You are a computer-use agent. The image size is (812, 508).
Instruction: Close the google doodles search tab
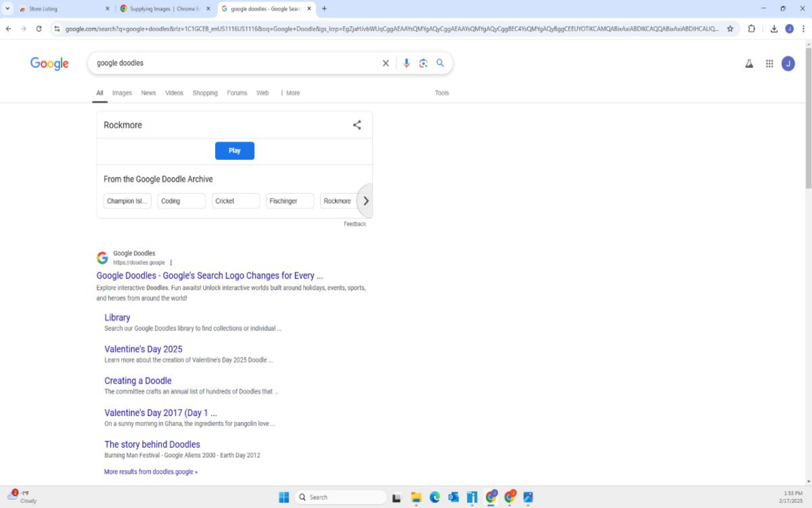pyautogui.click(x=309, y=9)
